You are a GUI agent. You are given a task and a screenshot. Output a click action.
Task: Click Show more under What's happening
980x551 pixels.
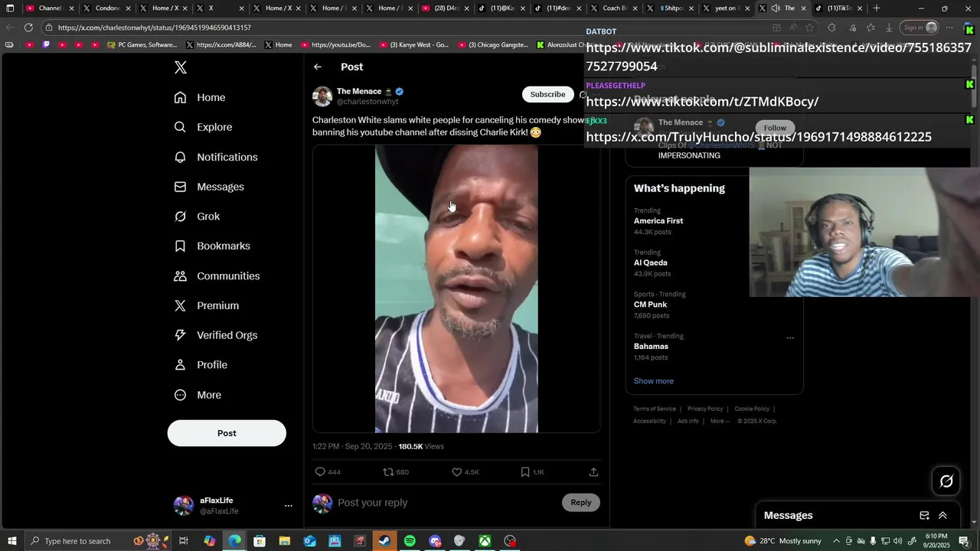click(653, 381)
